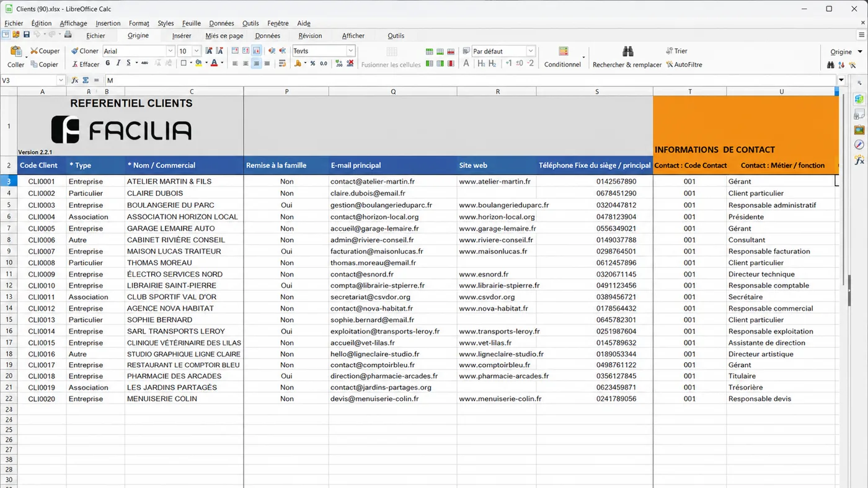Image resolution: width=868 pixels, height=488 pixels.
Task: Click the Save document icon
Action: [26, 35]
